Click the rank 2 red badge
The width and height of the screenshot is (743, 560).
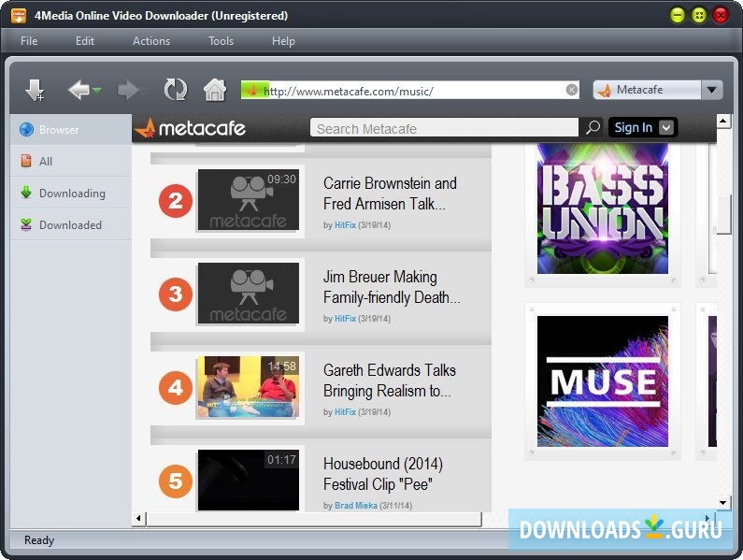pyautogui.click(x=176, y=201)
